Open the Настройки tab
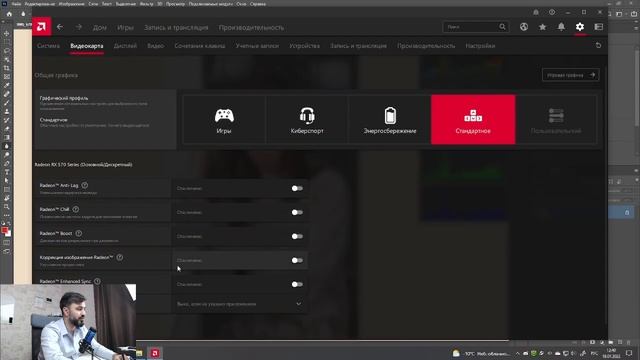The width and height of the screenshot is (640, 360). coord(480,46)
